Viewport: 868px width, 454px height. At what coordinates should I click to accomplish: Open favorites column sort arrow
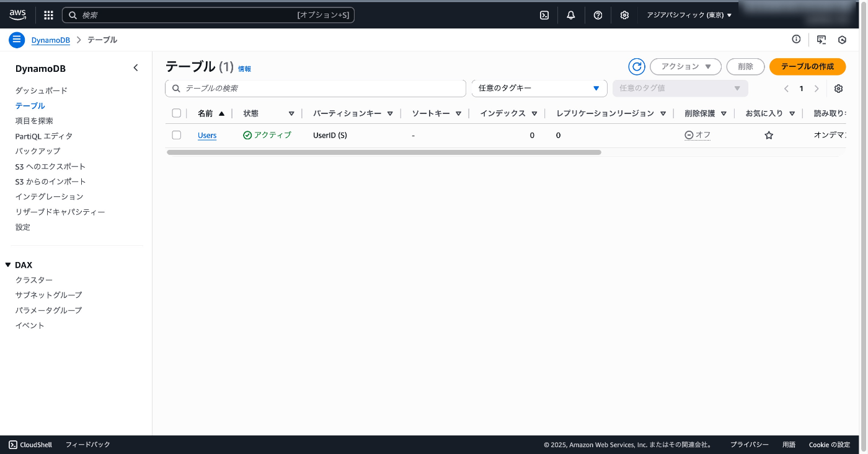pyautogui.click(x=792, y=114)
